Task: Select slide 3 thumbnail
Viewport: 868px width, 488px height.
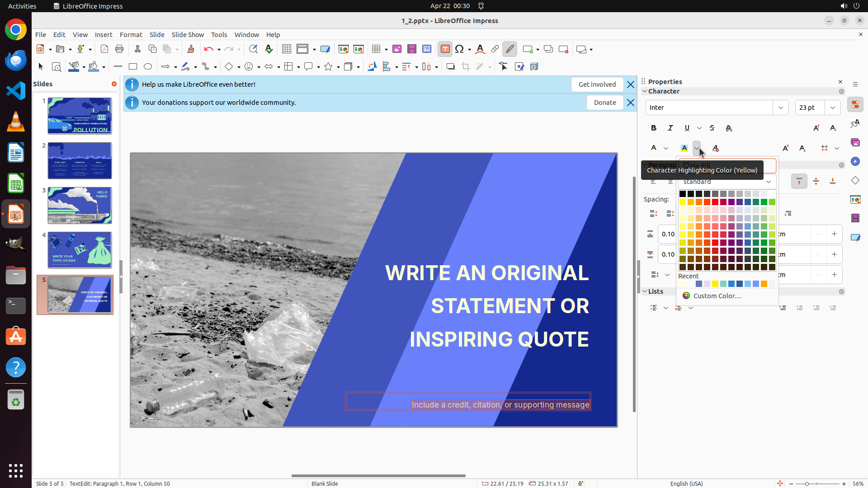Action: 80,205
